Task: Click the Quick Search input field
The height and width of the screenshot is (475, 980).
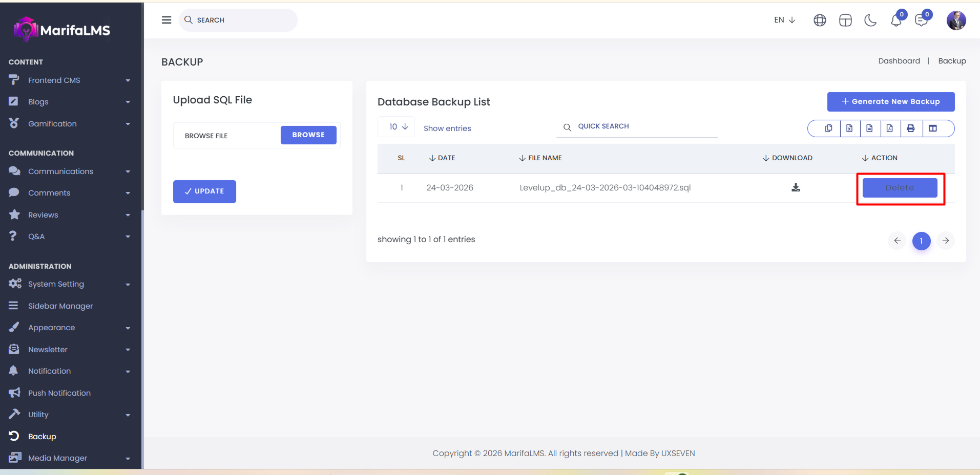Action: click(x=640, y=126)
